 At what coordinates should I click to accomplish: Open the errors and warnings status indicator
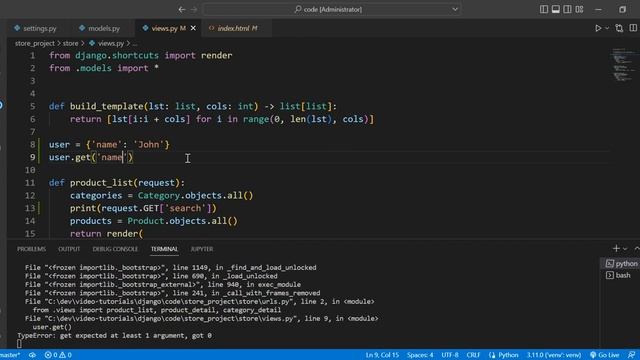tap(58, 355)
